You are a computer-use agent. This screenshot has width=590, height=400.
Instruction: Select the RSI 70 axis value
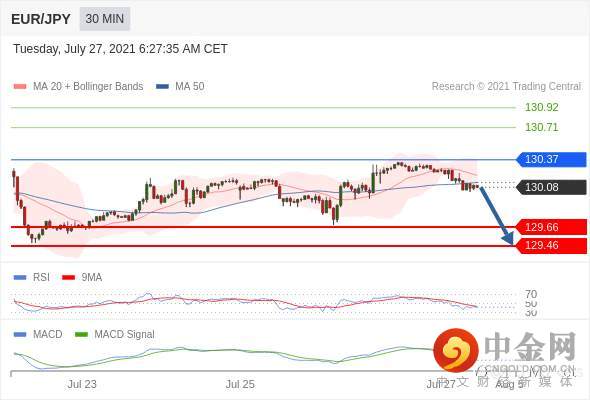tap(531, 294)
